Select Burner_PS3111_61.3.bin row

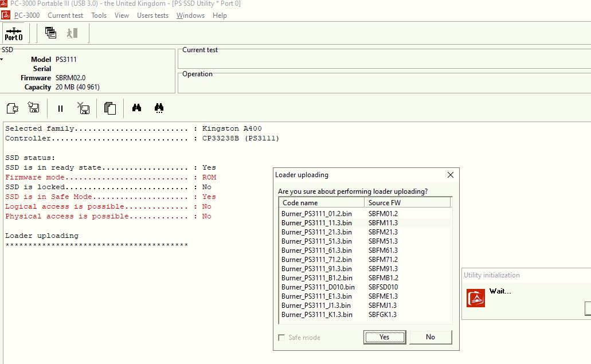tap(365, 250)
